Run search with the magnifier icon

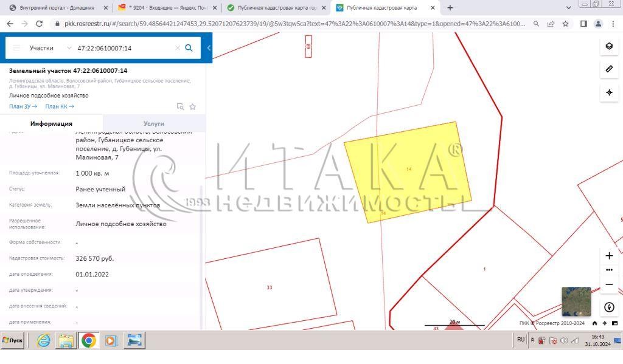(189, 48)
